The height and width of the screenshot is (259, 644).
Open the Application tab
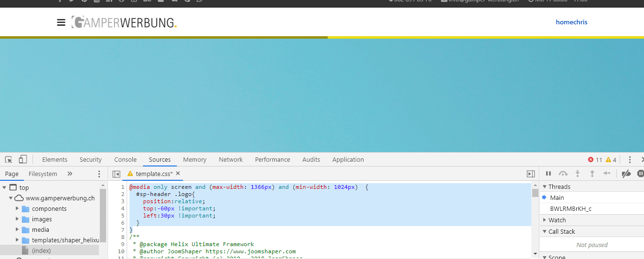(x=348, y=160)
